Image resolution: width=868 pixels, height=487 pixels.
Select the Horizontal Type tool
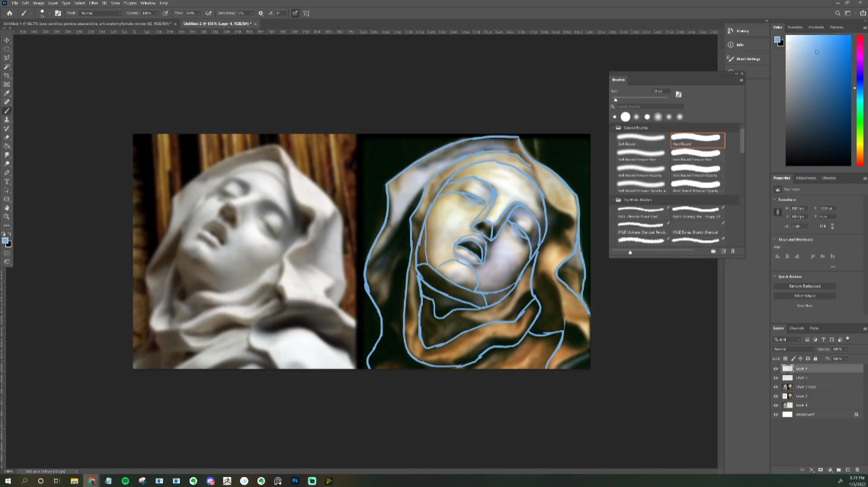coord(7,182)
